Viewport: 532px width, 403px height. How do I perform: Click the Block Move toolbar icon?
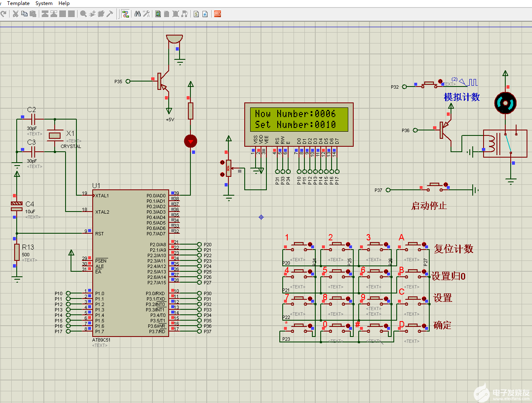[x=54, y=14]
